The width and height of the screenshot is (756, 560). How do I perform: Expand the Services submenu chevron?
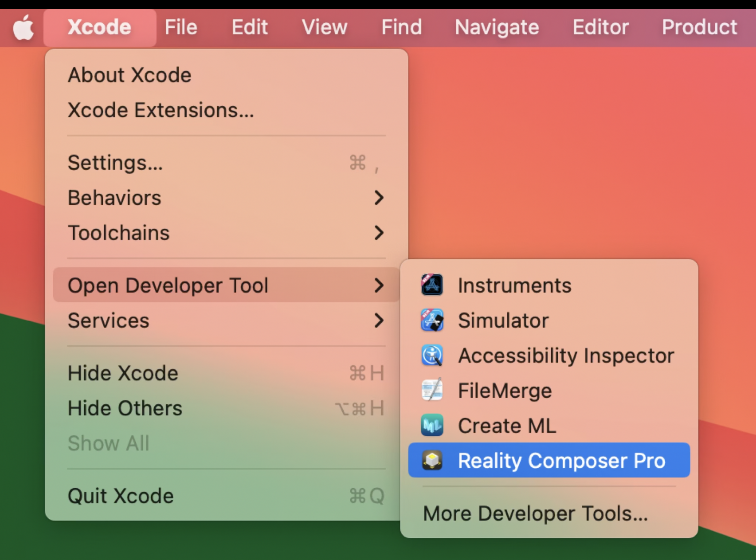point(379,320)
